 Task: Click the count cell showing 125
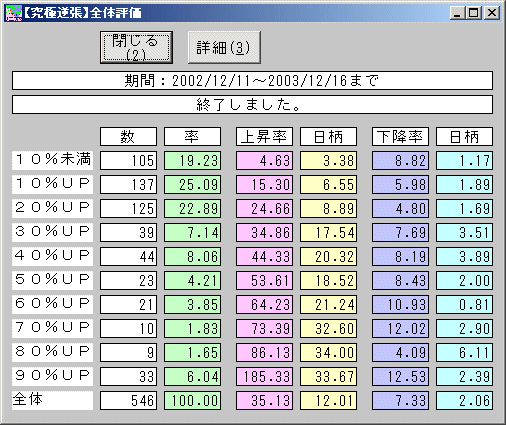128,208
